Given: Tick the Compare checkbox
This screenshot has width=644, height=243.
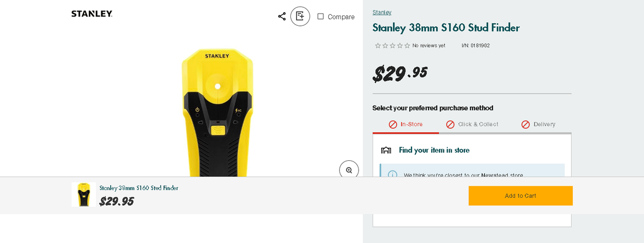Looking at the screenshot, I should tap(321, 17).
